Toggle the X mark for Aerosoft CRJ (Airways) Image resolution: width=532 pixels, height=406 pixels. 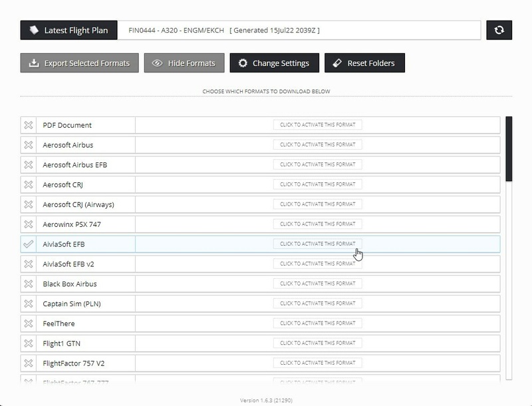tap(29, 204)
